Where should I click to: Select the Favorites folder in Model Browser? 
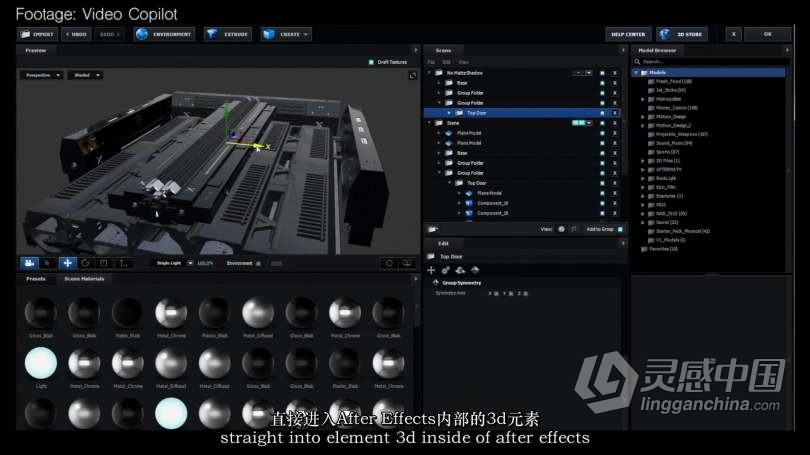[x=663, y=249]
